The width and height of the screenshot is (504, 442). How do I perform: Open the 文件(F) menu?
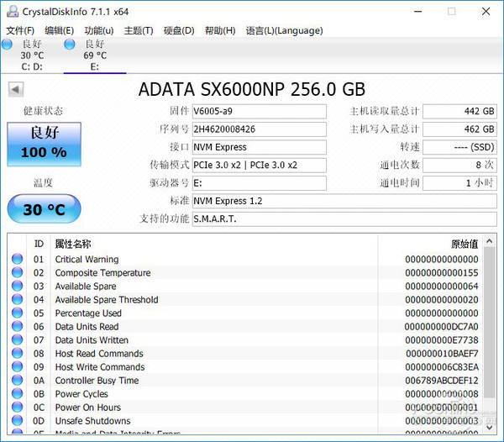[x=20, y=30]
